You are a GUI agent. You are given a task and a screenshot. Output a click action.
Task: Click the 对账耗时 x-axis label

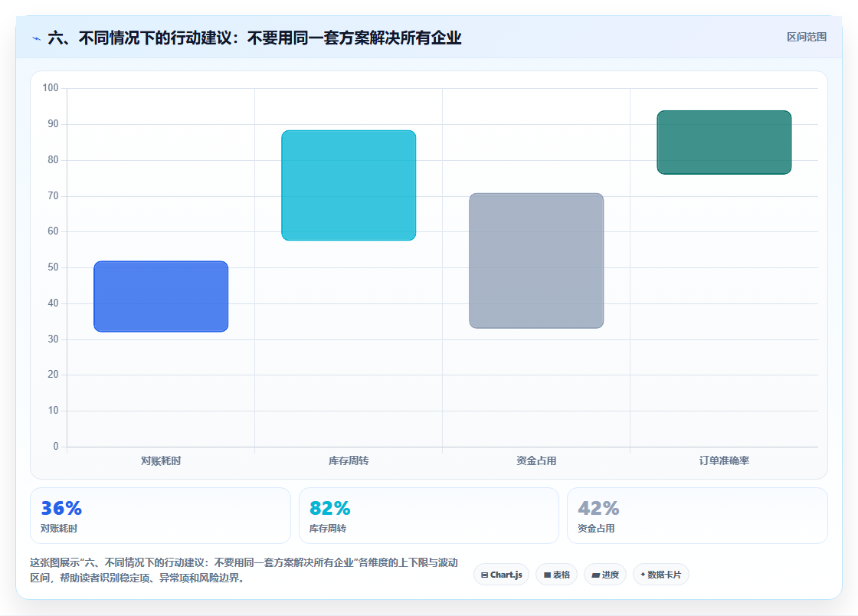161,460
